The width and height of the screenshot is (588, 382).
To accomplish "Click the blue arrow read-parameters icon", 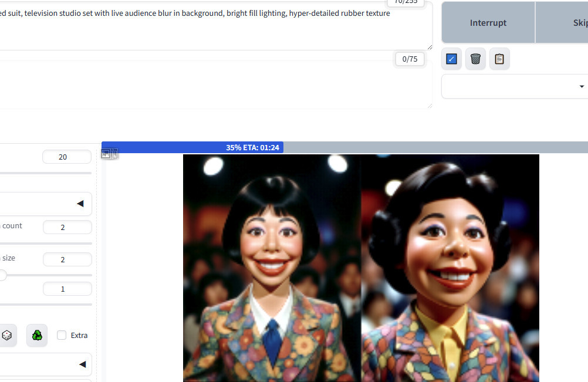I will pos(451,59).
